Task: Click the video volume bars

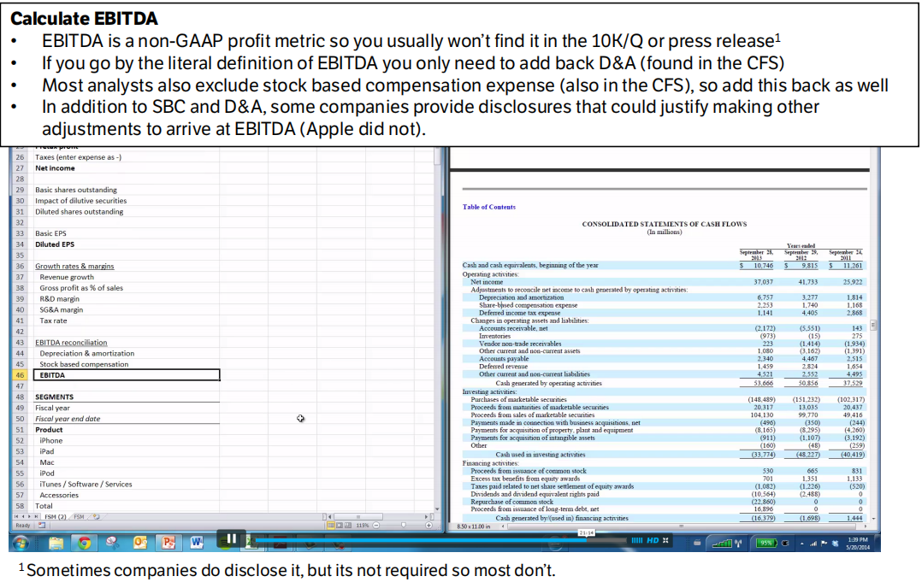Action: point(637,540)
